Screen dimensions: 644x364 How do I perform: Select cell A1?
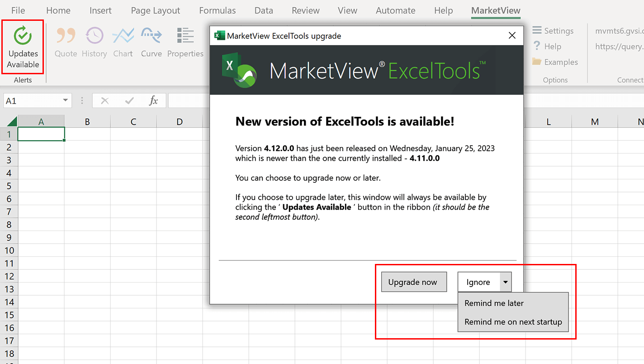coord(41,134)
